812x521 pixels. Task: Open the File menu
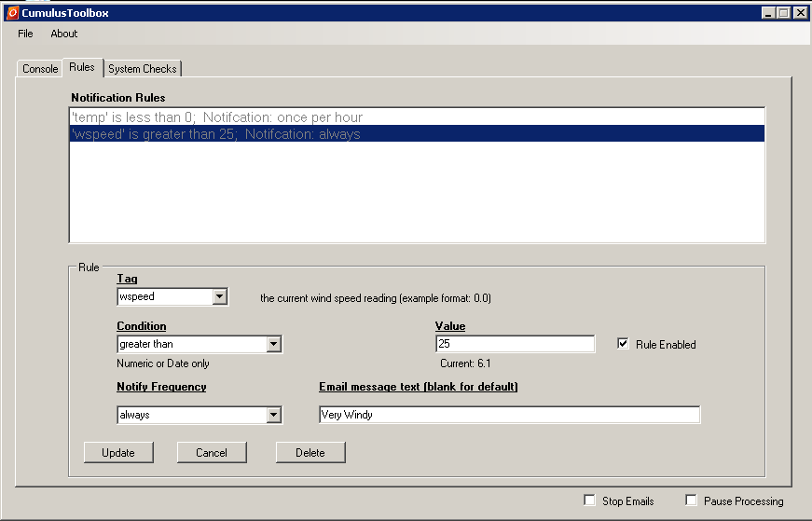[25, 34]
